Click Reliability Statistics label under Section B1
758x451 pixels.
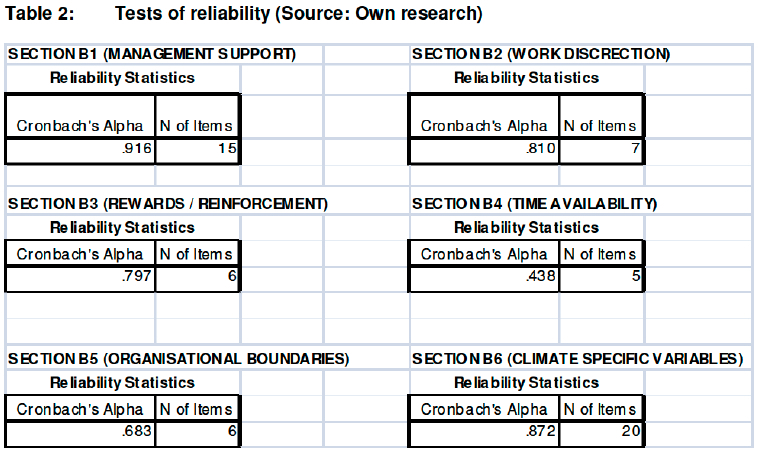(x=123, y=77)
